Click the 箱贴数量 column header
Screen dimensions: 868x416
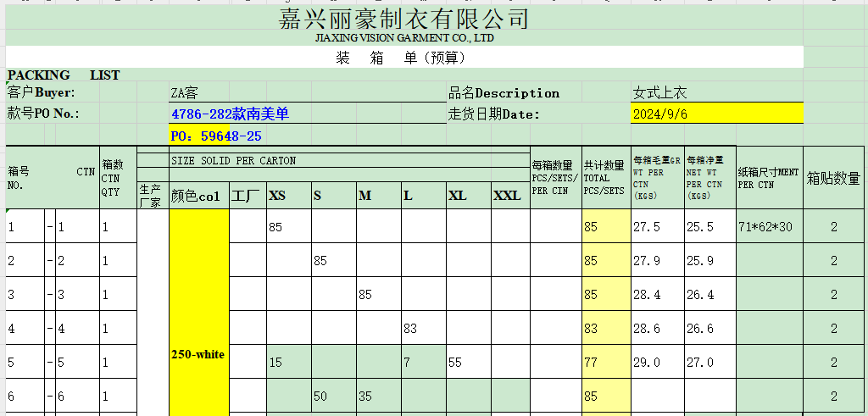click(x=833, y=178)
